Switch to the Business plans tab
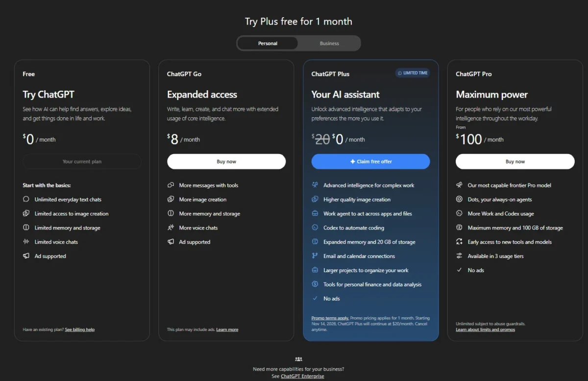The image size is (588, 381). tap(329, 43)
